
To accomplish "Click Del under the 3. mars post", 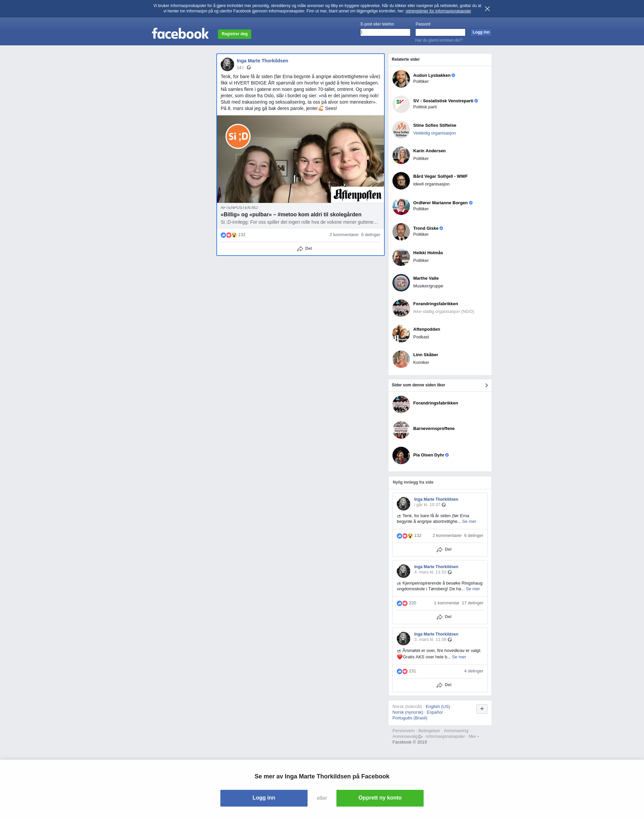I will click(x=444, y=685).
